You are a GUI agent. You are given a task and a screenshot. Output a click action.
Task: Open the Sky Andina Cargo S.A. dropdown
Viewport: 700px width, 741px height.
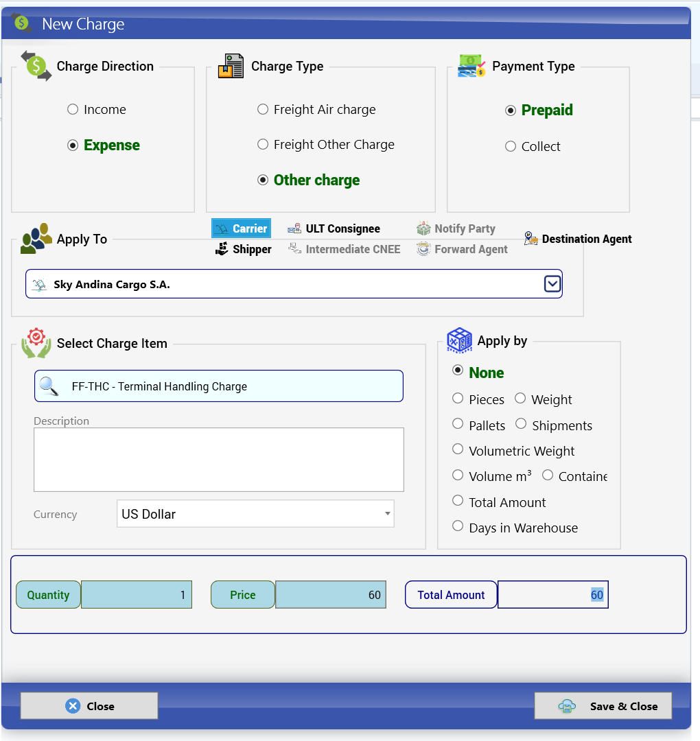click(552, 283)
